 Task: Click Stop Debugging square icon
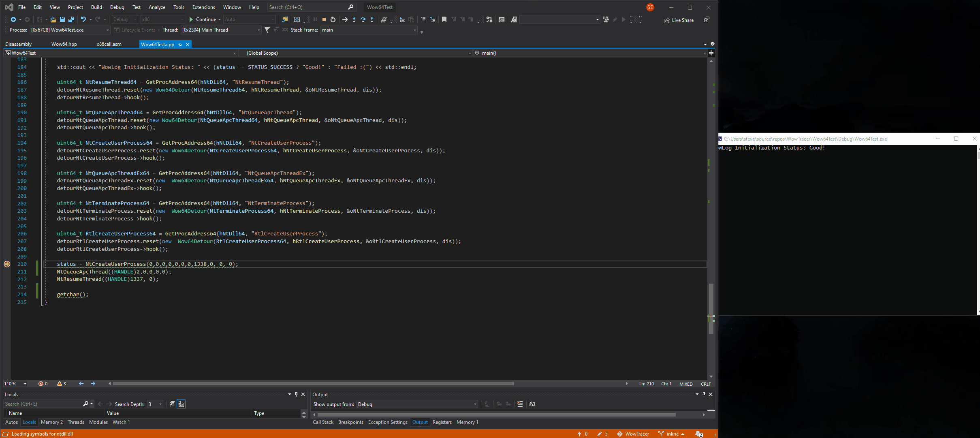point(324,19)
